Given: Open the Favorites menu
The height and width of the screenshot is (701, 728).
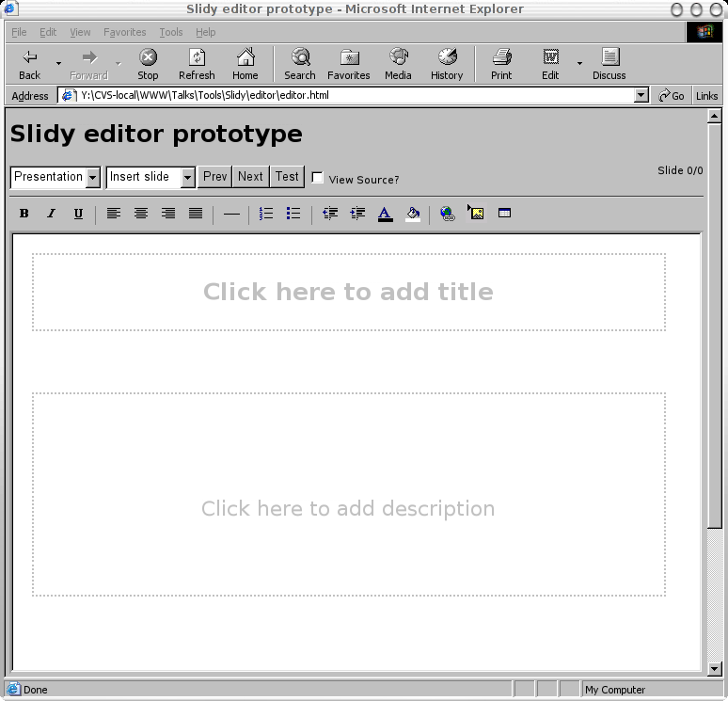Looking at the screenshot, I should pos(124,32).
